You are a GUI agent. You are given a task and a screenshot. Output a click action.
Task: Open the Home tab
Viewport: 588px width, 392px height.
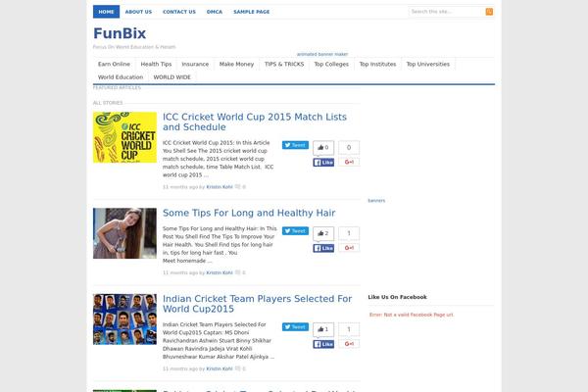tap(106, 12)
